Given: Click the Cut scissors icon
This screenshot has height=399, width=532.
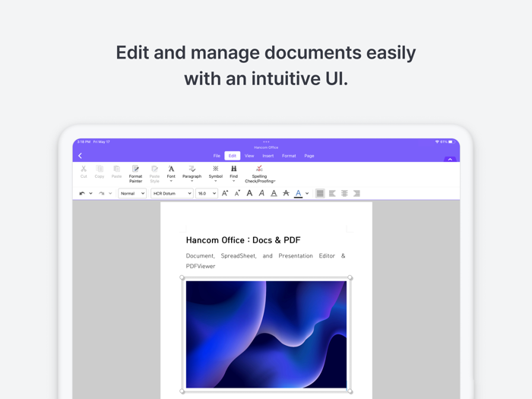Looking at the screenshot, I should [84, 169].
